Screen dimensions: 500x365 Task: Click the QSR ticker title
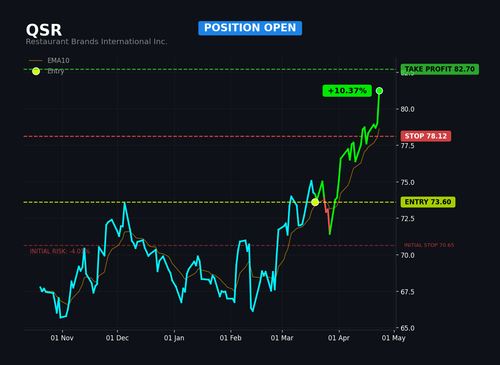(44, 30)
